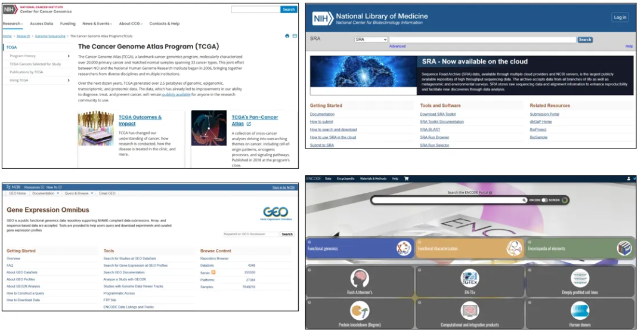This screenshot has width=644, height=333.
Task: Click magnifier icon in ENCODE search bar
Action: [x=524, y=200]
